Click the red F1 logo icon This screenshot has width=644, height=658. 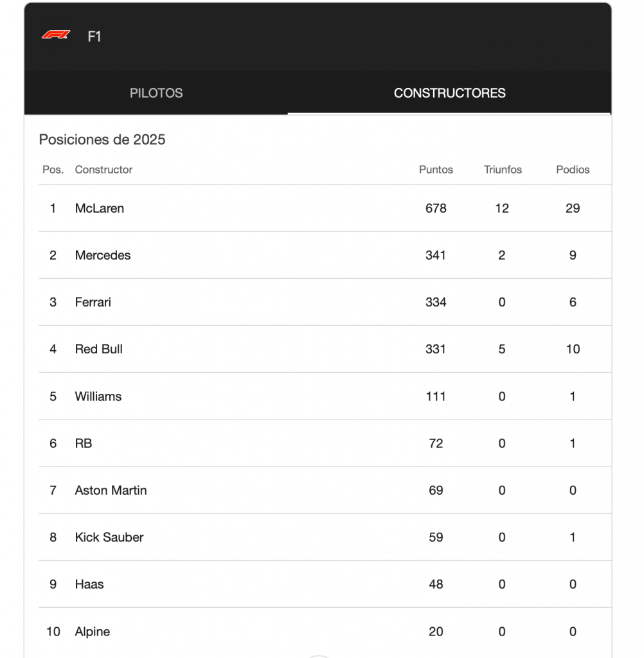(56, 35)
